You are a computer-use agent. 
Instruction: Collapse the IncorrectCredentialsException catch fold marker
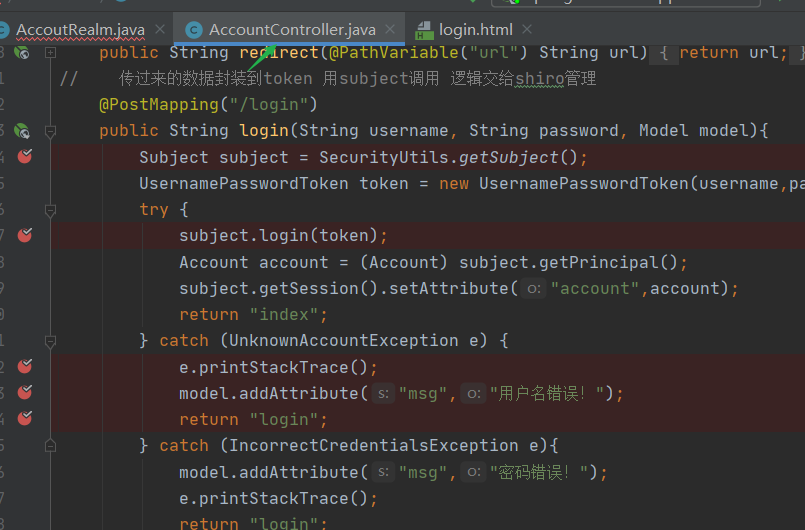tap(50, 445)
